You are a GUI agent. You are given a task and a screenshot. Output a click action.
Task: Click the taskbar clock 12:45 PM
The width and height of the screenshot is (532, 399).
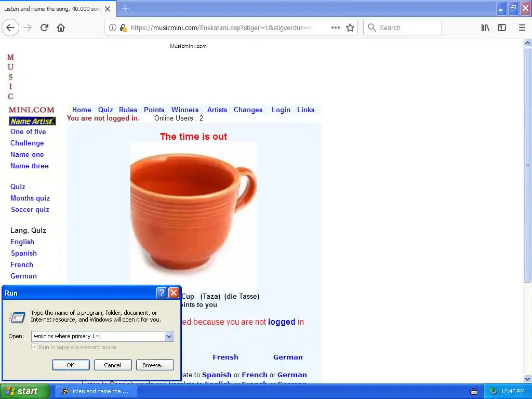coord(513,391)
